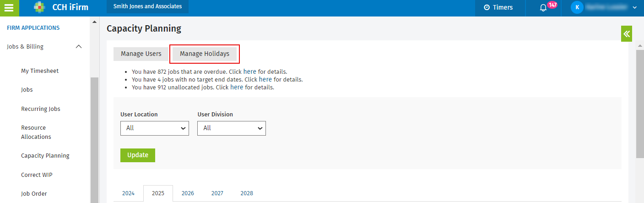Switch to the 2025 year tab
Image resolution: width=644 pixels, height=203 pixels.
158,193
